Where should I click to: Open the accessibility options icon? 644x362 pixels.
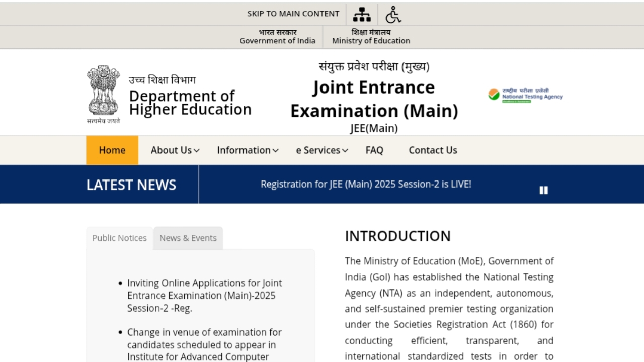tap(393, 14)
